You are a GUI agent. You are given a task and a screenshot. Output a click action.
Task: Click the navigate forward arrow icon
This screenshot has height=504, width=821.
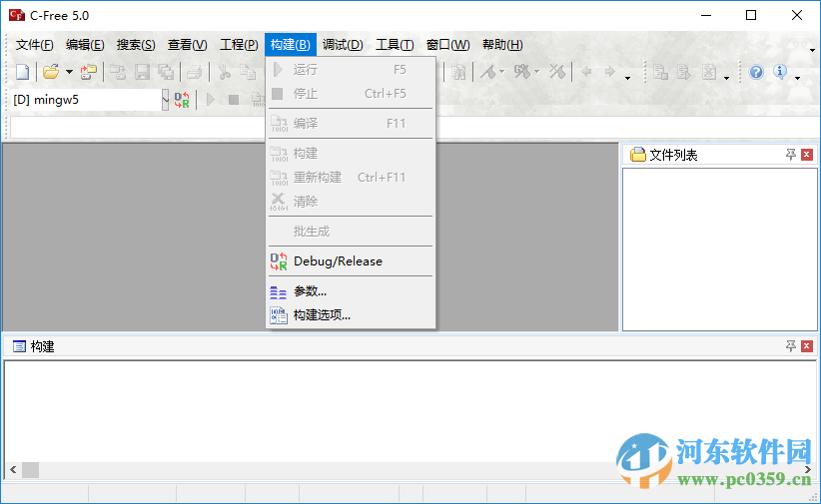point(609,72)
